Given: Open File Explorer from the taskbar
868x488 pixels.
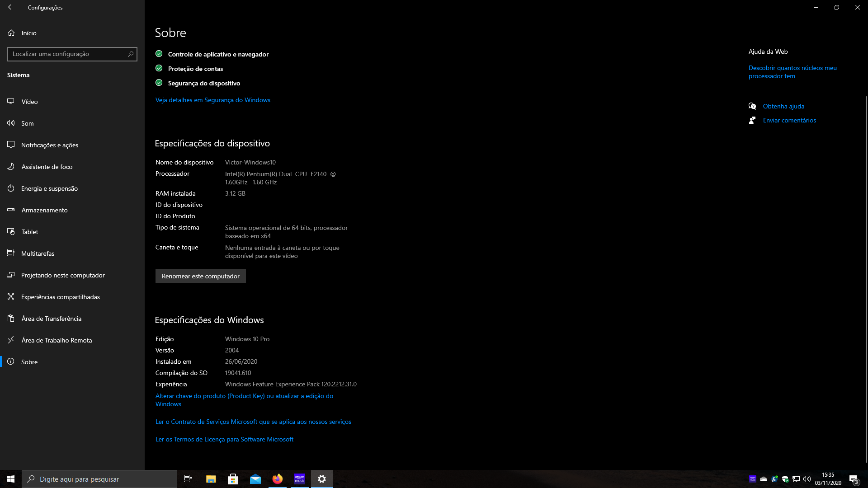Looking at the screenshot, I should (211, 479).
